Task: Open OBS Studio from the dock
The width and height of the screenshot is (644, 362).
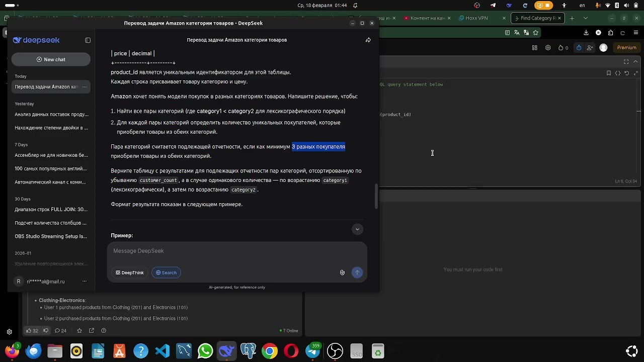Action: 335,351
